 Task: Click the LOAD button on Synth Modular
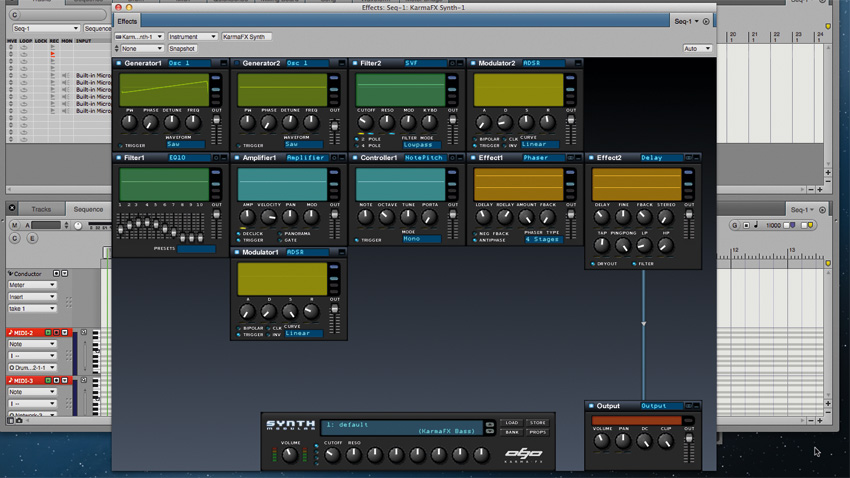click(x=512, y=423)
